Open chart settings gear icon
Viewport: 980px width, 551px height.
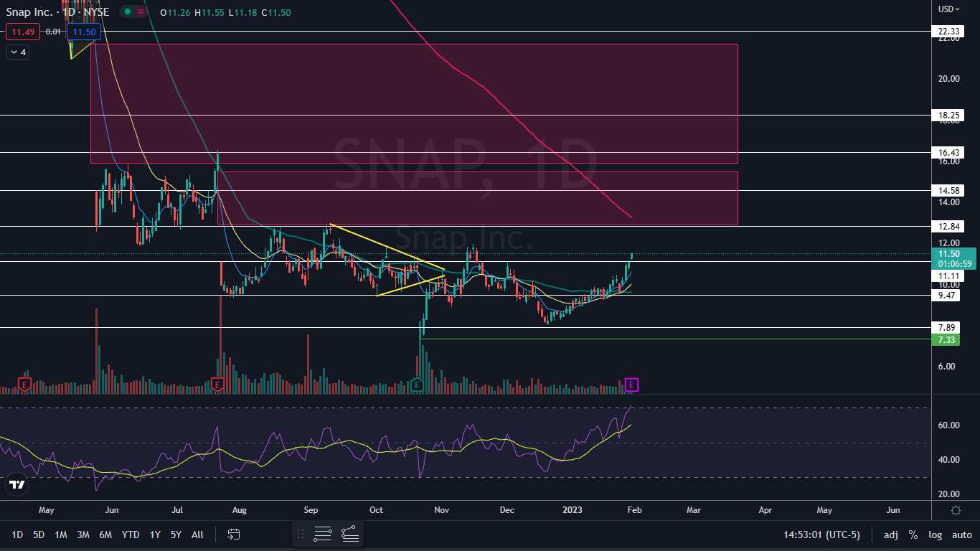pos(956,510)
